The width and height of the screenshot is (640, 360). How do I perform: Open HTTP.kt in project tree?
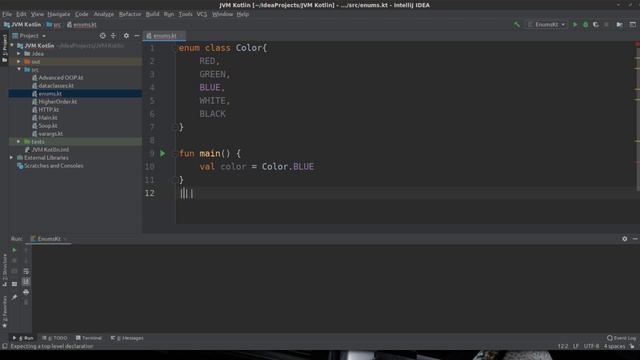click(45, 109)
